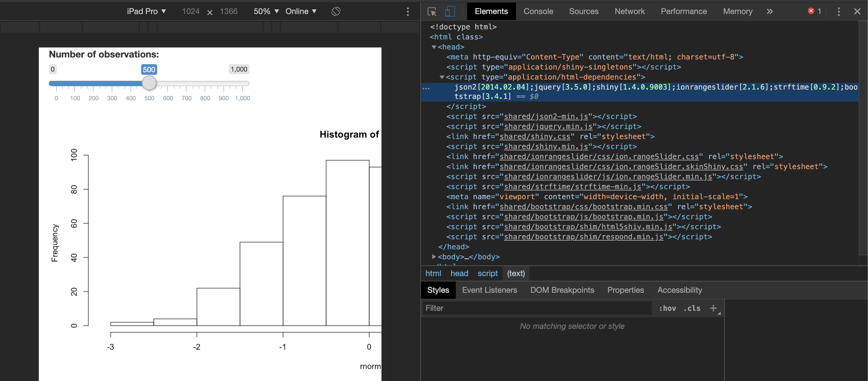Open the bootstrap.min.css link
This screenshot has height=381, width=868.
[584, 207]
